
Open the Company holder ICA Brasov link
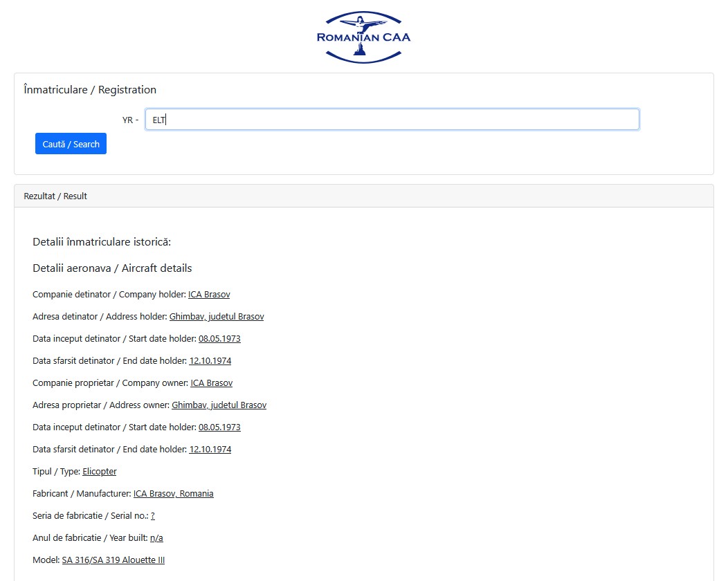point(209,295)
